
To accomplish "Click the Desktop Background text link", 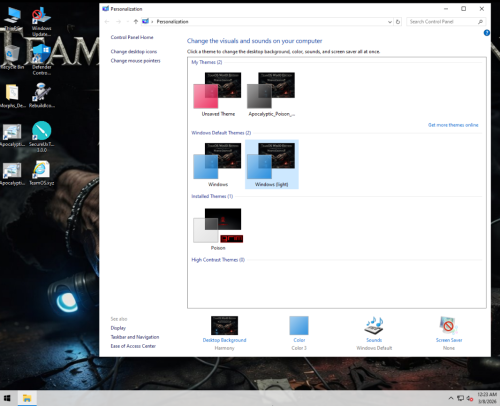I will pos(224,340).
